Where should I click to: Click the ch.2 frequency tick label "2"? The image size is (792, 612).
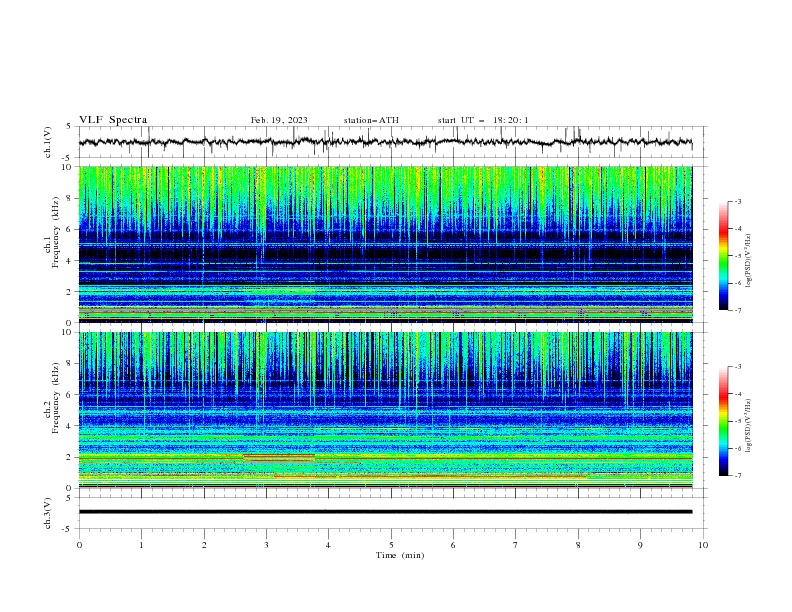71,457
